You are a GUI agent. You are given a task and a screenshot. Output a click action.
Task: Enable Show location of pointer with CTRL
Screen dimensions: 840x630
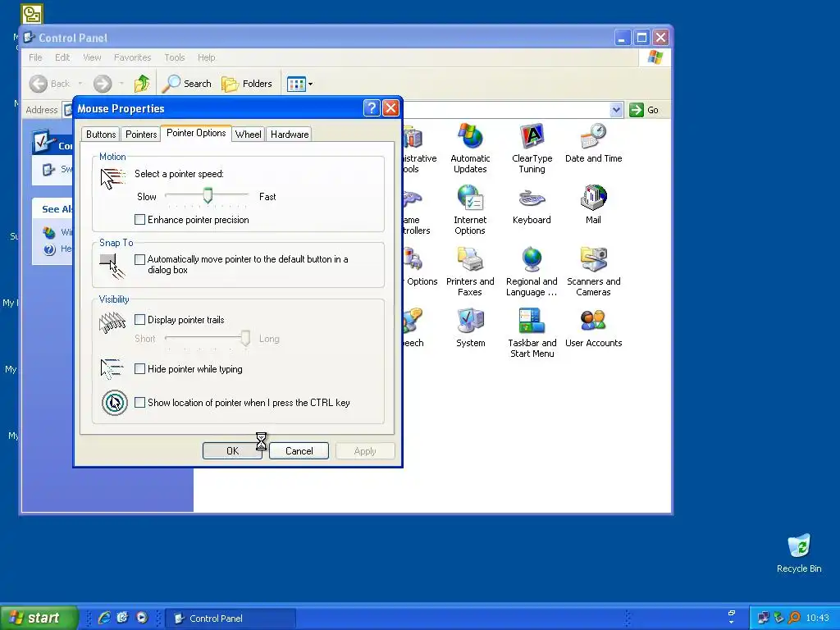click(139, 402)
